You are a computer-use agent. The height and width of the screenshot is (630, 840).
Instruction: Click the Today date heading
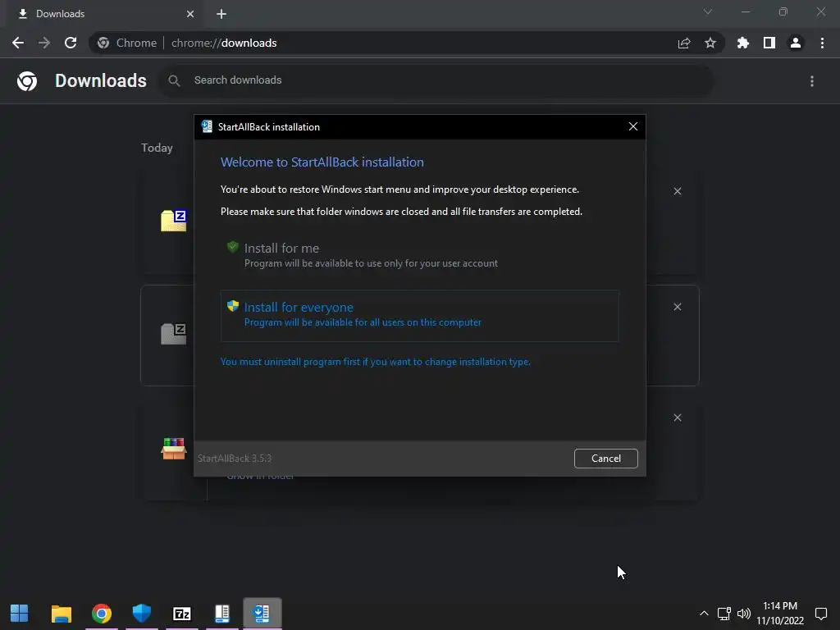point(157,148)
